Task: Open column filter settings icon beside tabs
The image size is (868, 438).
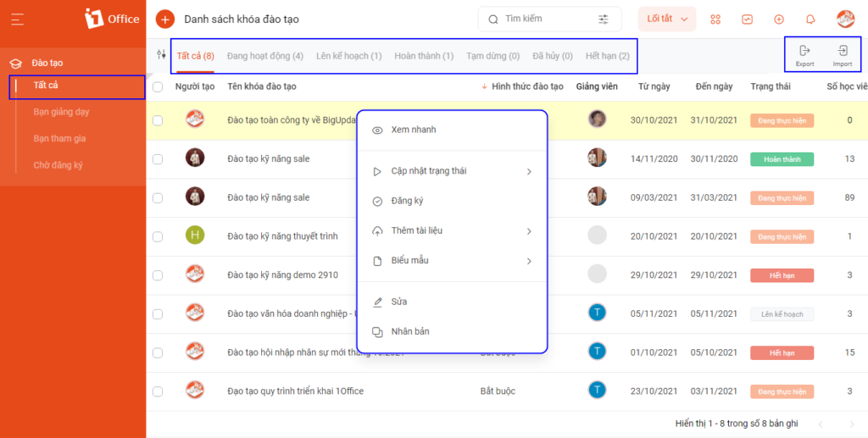Action: 162,54
